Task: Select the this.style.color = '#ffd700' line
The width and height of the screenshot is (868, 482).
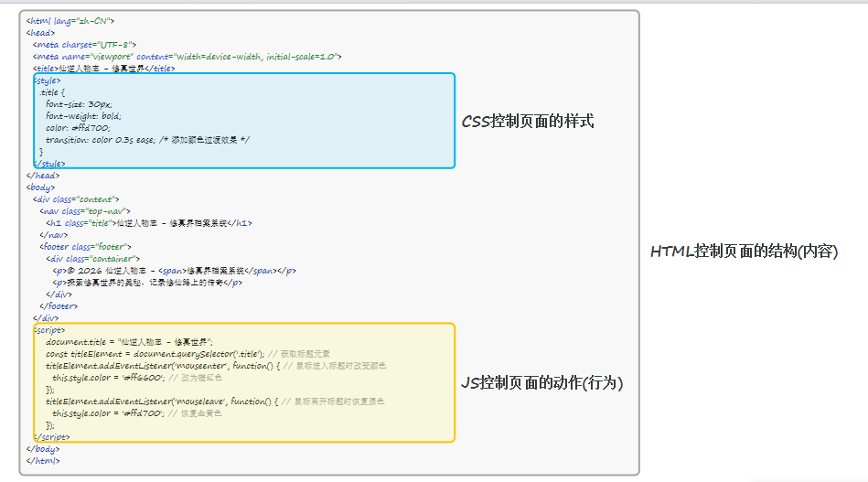Action: pos(136,413)
